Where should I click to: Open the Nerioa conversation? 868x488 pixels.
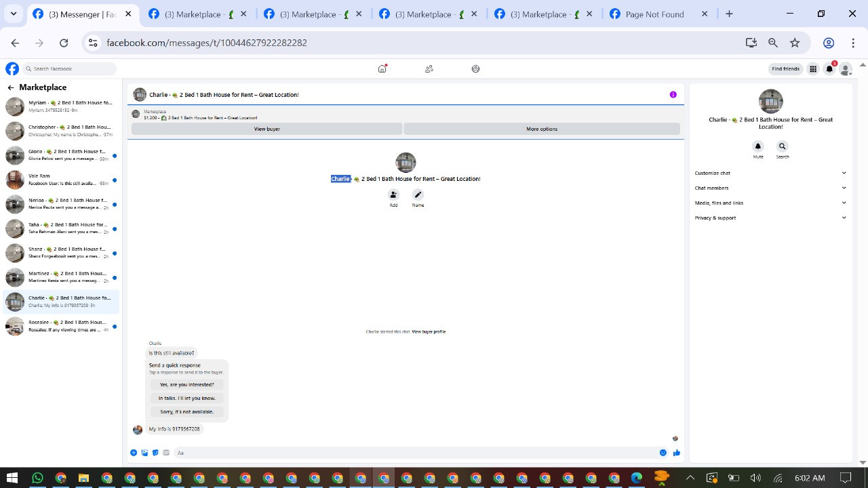click(x=61, y=204)
